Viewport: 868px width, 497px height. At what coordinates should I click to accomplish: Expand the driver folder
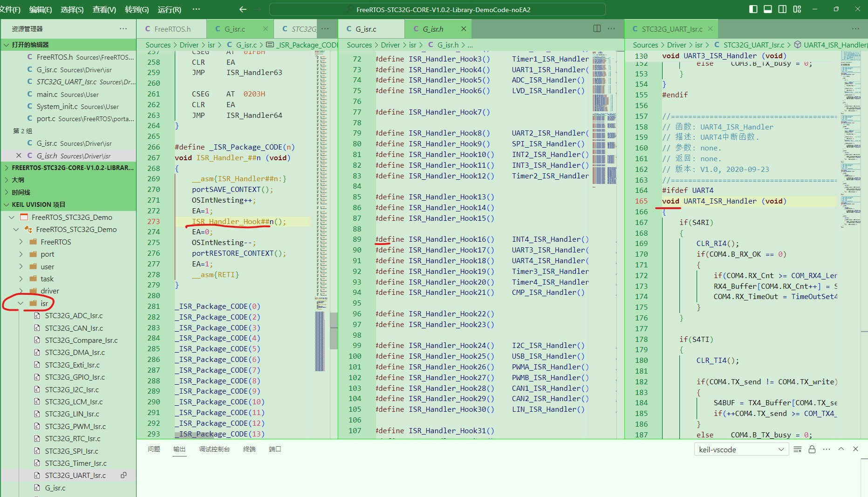pos(21,291)
